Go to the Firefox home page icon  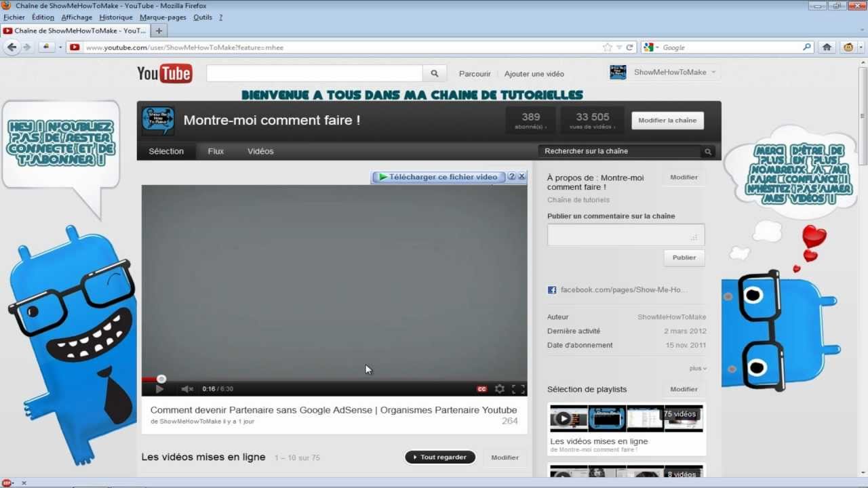827,47
